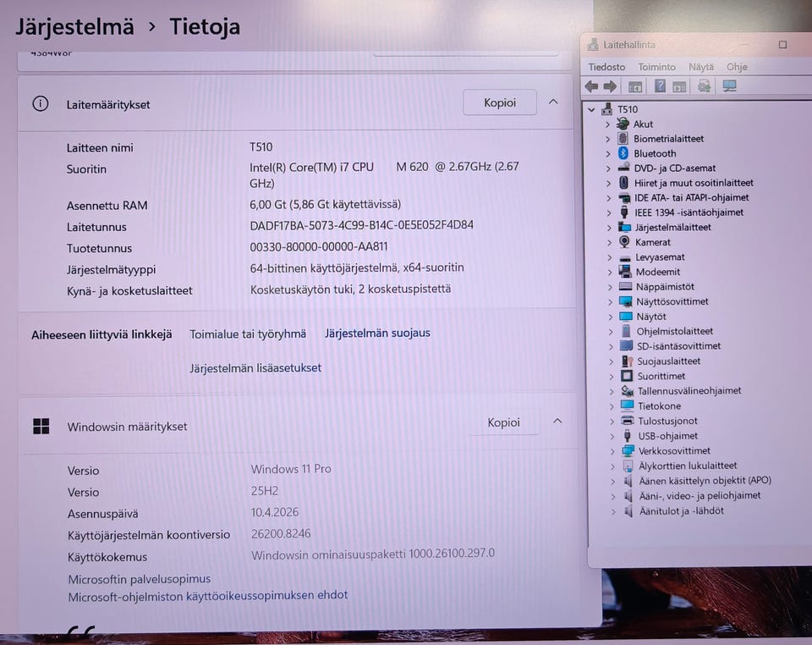
Task: Select the Levyasemat disk icon
Action: (x=625, y=257)
